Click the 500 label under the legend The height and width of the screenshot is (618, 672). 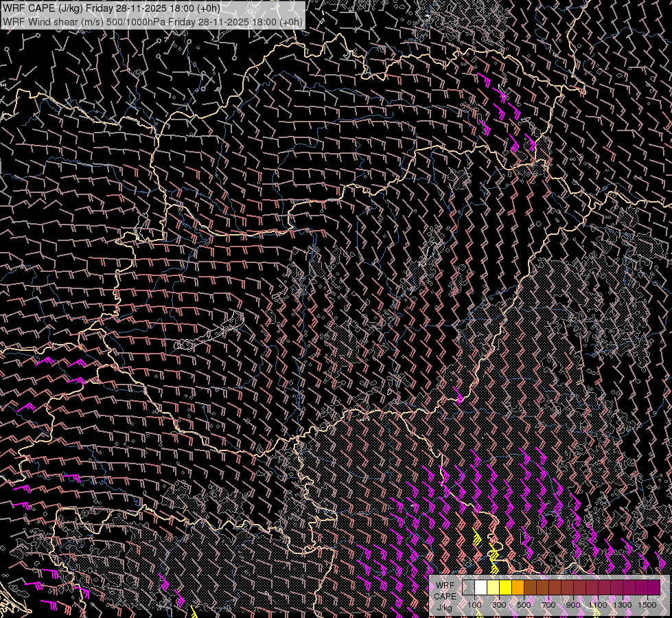(524, 605)
